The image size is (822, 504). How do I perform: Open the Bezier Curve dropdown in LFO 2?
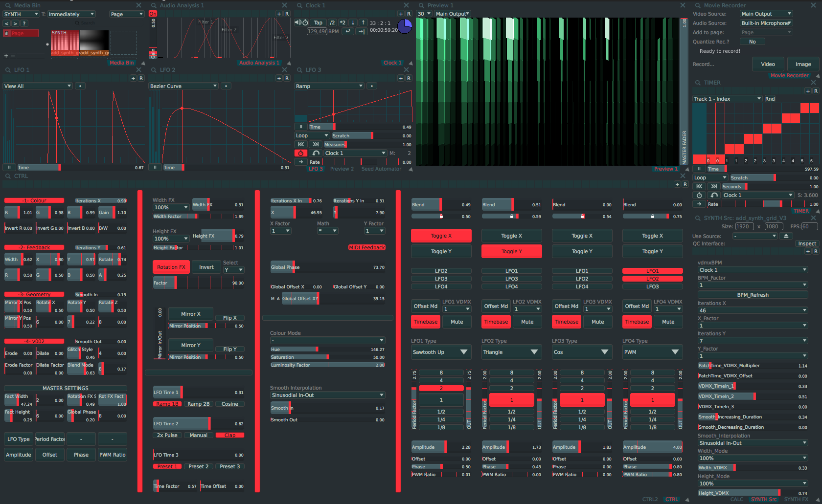(183, 86)
